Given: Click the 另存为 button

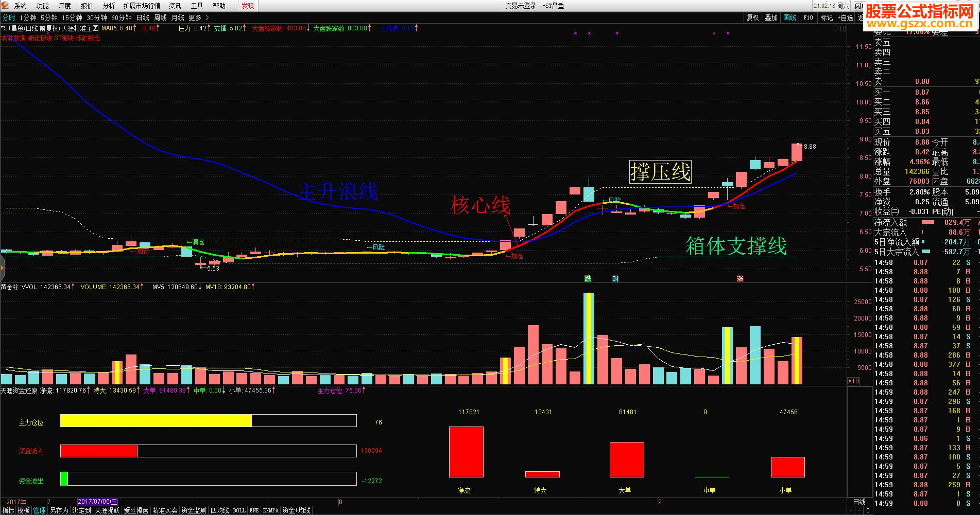Looking at the screenshot, I should (x=59, y=510).
